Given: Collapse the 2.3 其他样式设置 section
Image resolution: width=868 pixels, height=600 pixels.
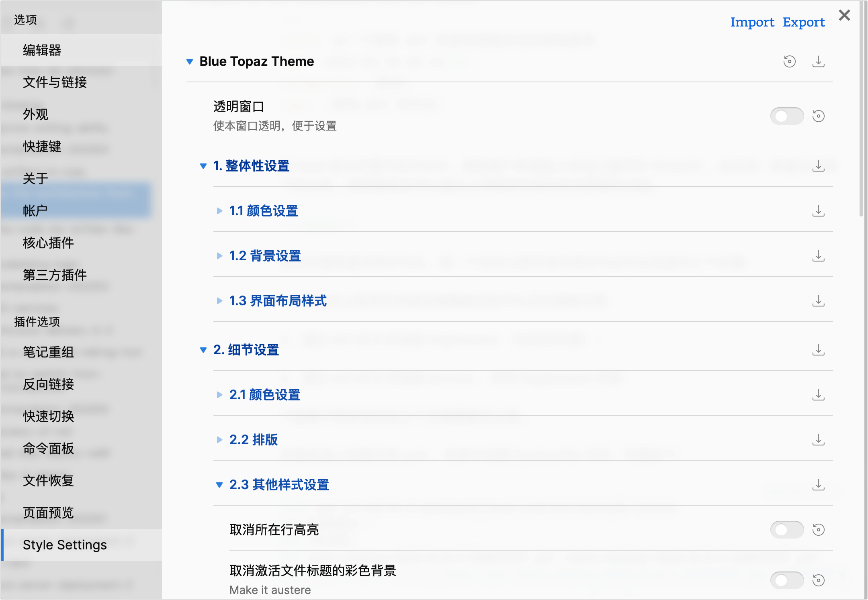Looking at the screenshot, I should click(x=279, y=485).
